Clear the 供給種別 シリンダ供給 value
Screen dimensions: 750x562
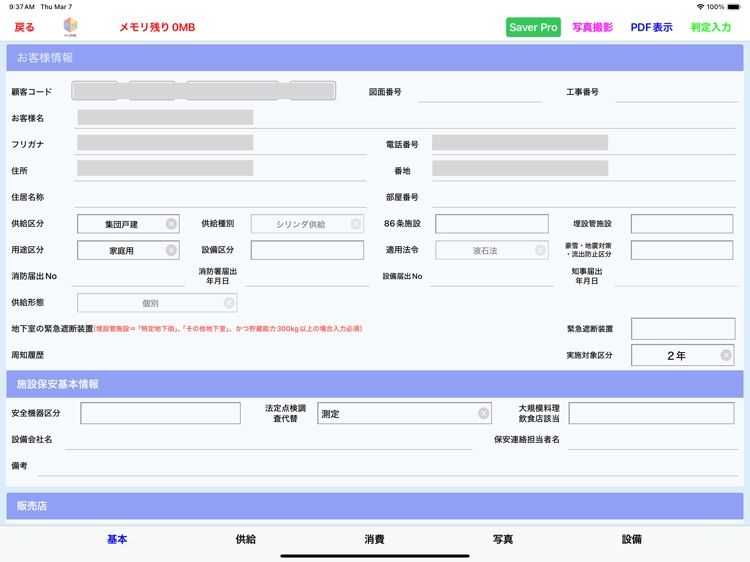[x=355, y=224]
